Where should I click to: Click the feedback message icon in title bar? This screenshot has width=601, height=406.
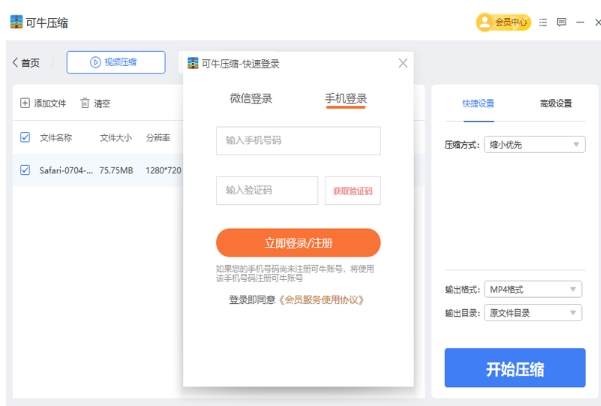coord(561,22)
